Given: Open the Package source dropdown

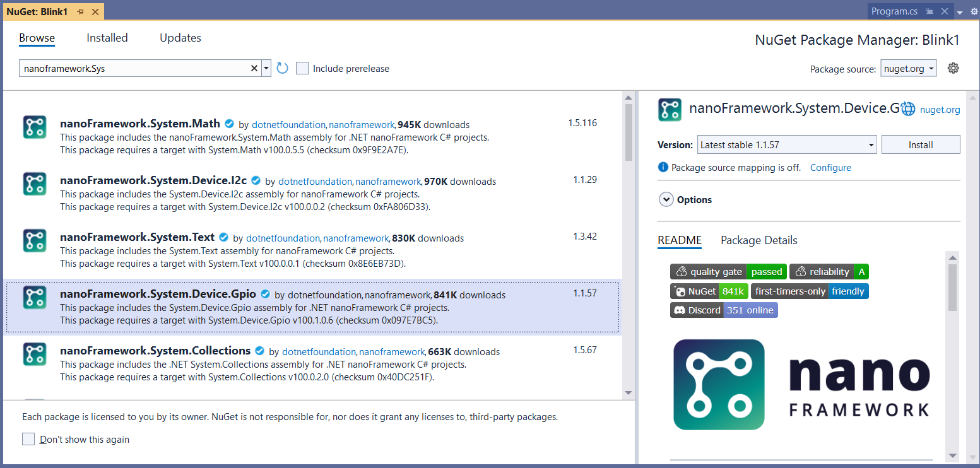Looking at the screenshot, I should [x=909, y=68].
